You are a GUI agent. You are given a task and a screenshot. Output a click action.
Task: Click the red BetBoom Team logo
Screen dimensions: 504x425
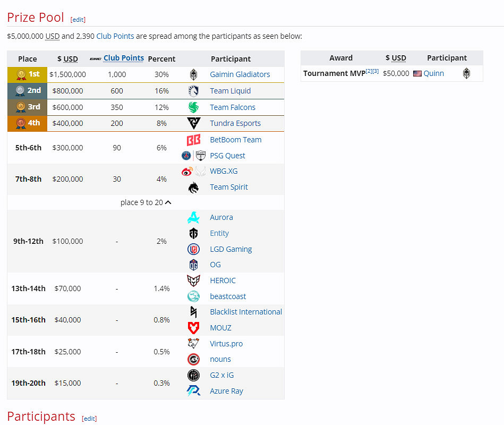click(194, 140)
